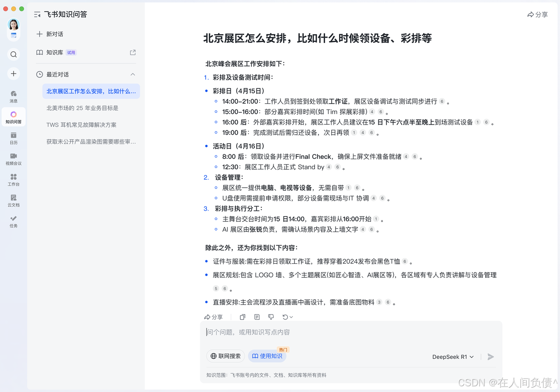The height and width of the screenshot is (392, 560).
Task: Open 任务 tasks
Action: [14, 221]
